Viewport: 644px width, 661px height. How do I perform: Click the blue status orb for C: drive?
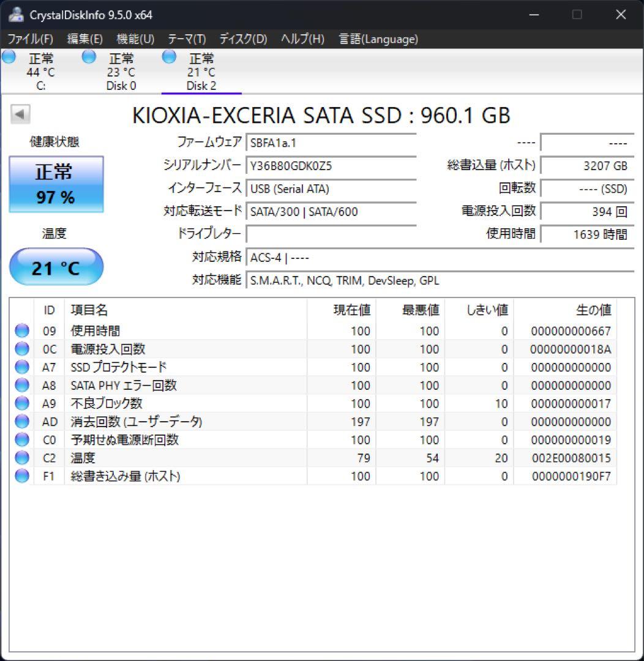click(9, 56)
